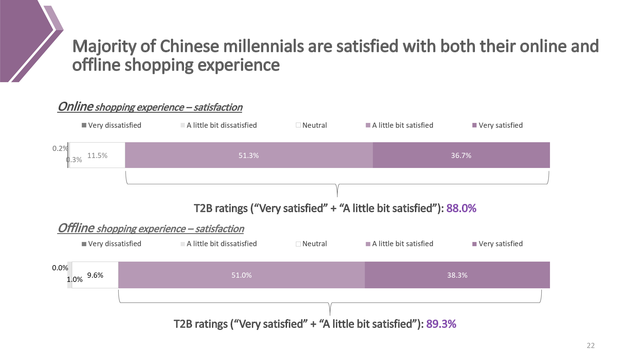Click the offline A little bit satisfied legend swatch
The width and height of the screenshot is (644, 362).
coord(368,244)
